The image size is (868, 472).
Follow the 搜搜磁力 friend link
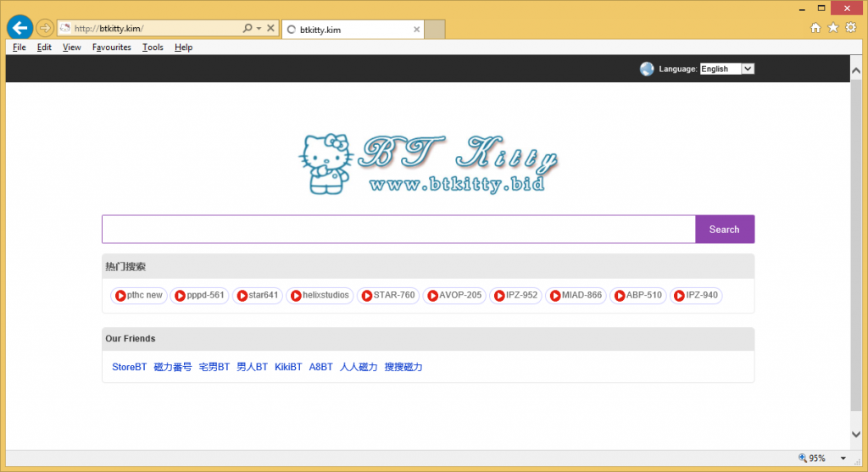coord(403,367)
